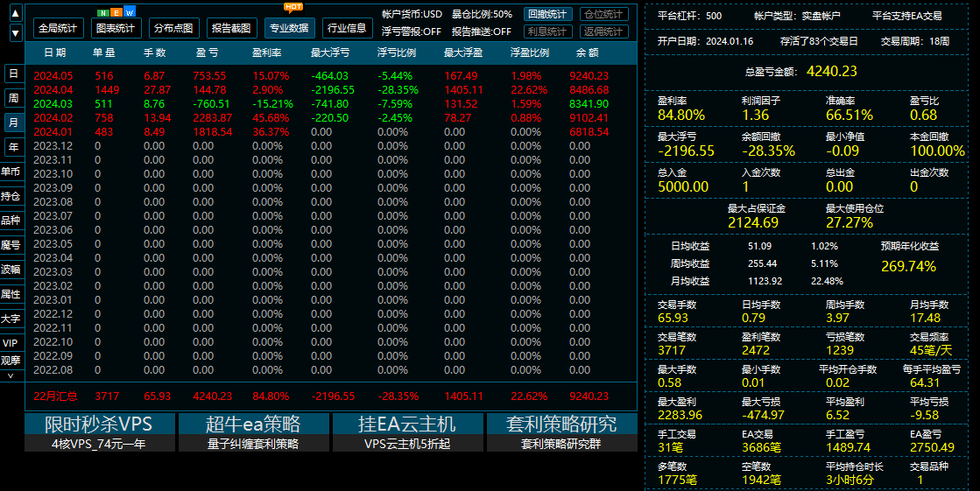The image size is (980, 491).
Task: Click the 返佣统计 button
Action: (x=603, y=32)
